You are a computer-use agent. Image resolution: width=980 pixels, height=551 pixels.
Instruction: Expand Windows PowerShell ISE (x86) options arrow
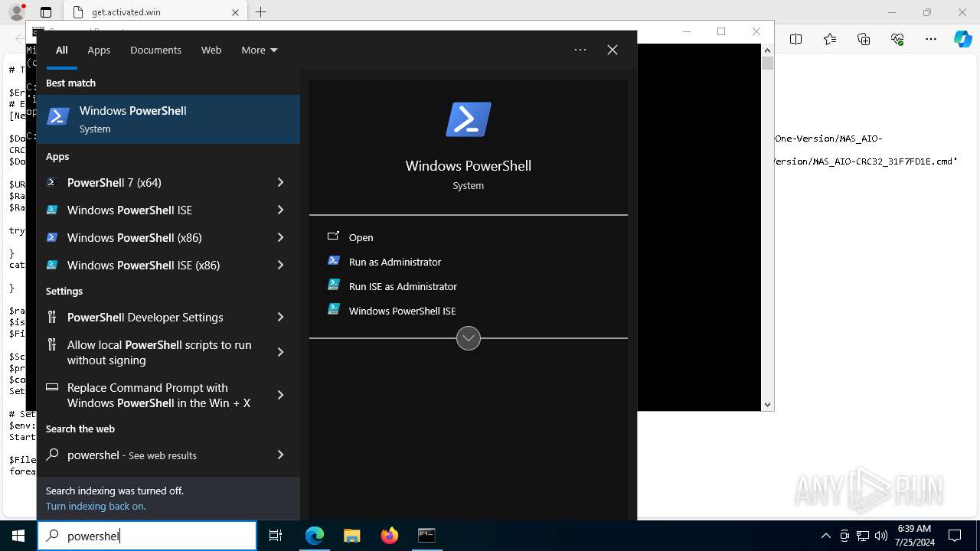(x=280, y=265)
